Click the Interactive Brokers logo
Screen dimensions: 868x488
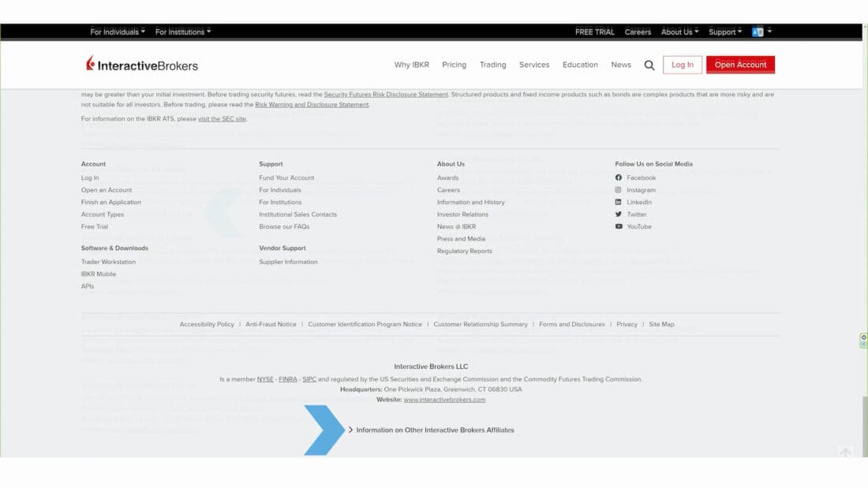(x=142, y=65)
